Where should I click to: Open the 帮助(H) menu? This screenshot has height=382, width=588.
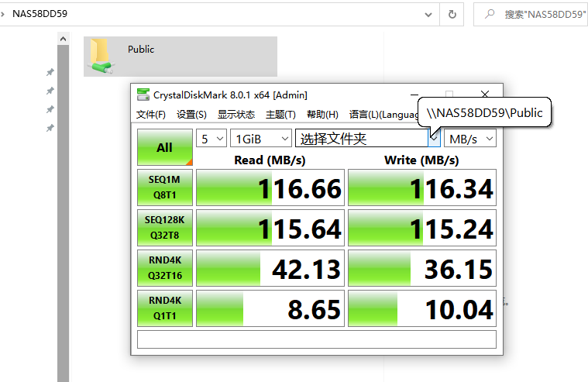click(x=322, y=115)
